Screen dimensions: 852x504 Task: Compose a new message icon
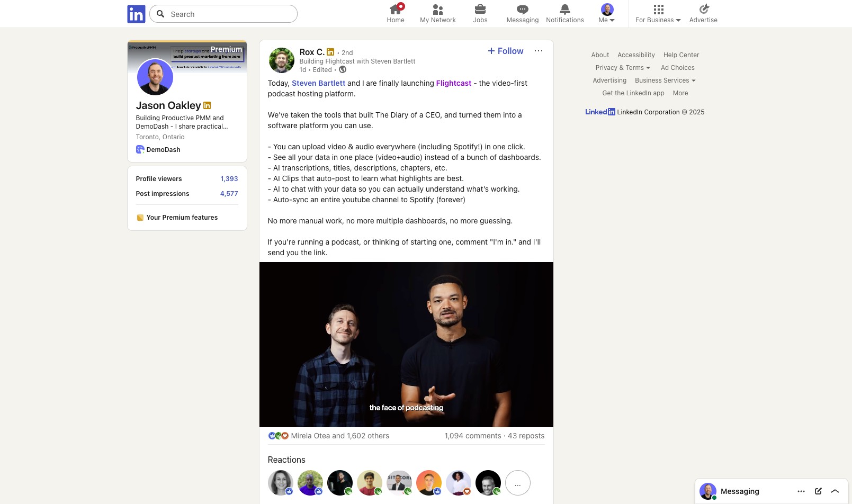coord(818,491)
